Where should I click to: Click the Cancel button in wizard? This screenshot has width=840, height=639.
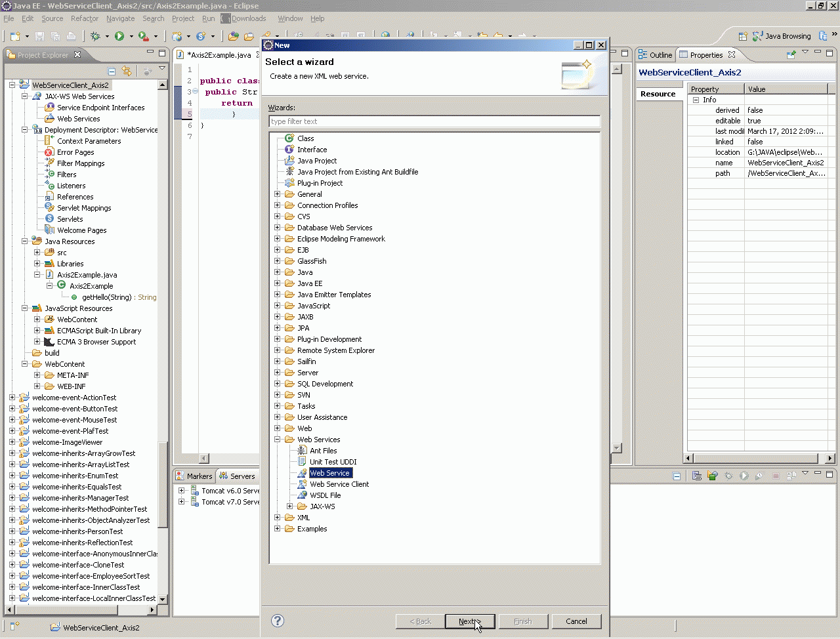coord(576,621)
